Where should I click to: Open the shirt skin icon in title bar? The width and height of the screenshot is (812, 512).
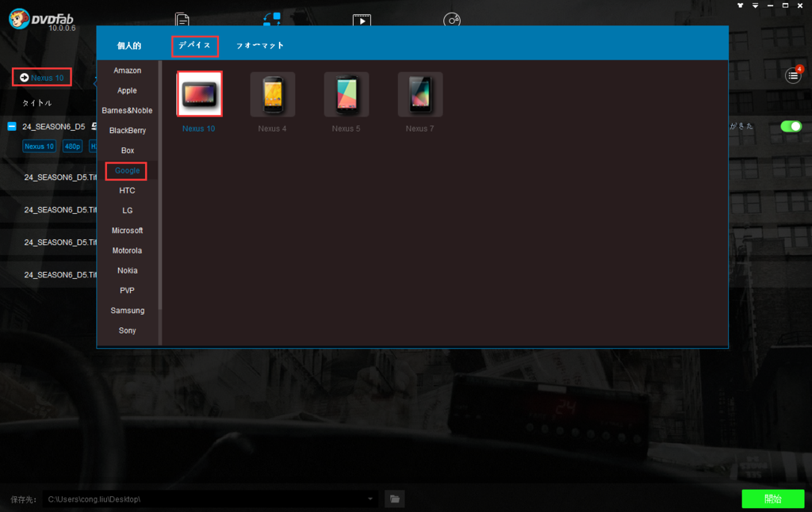click(x=740, y=6)
